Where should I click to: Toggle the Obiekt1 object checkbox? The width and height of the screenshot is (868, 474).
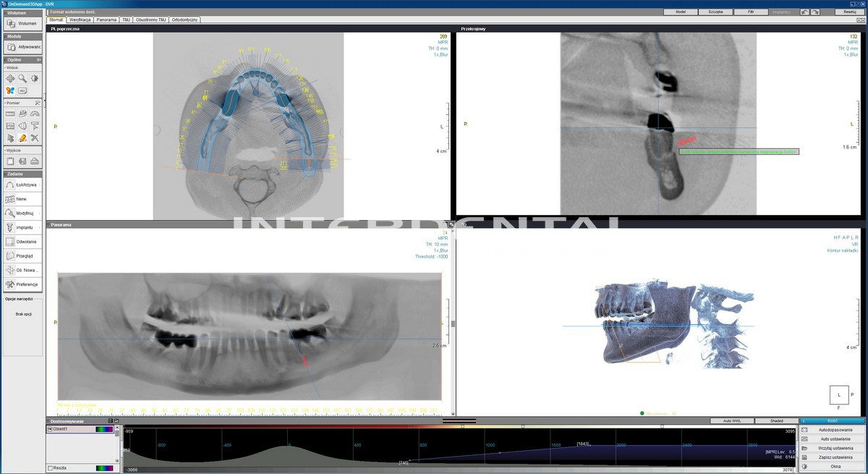pyautogui.click(x=50, y=429)
